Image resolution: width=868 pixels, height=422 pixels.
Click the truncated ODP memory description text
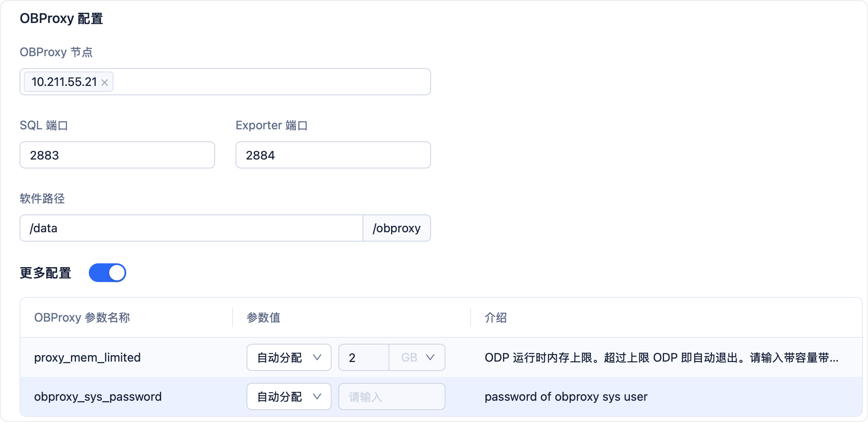pos(661,358)
